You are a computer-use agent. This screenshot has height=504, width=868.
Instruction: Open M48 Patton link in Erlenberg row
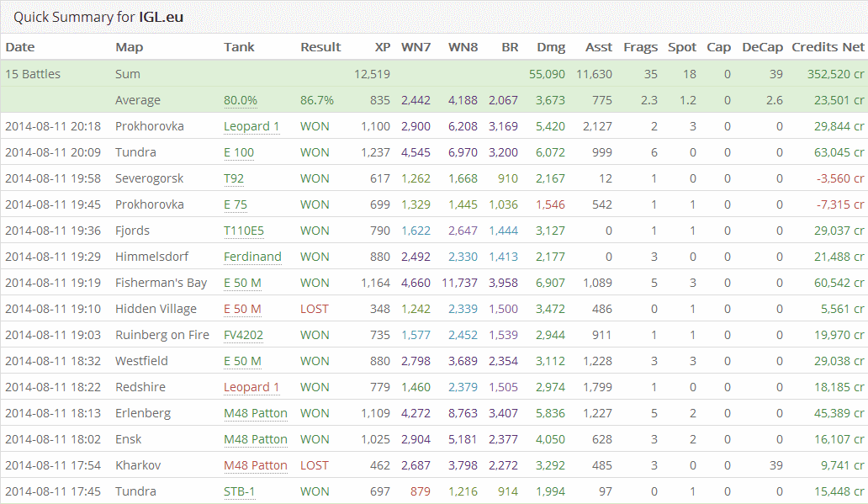[x=255, y=412]
